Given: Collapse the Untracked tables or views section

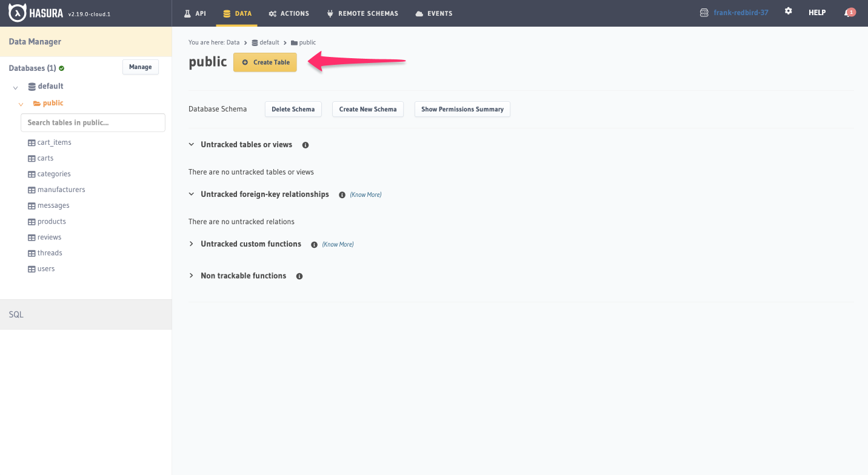Looking at the screenshot, I should click(x=192, y=144).
